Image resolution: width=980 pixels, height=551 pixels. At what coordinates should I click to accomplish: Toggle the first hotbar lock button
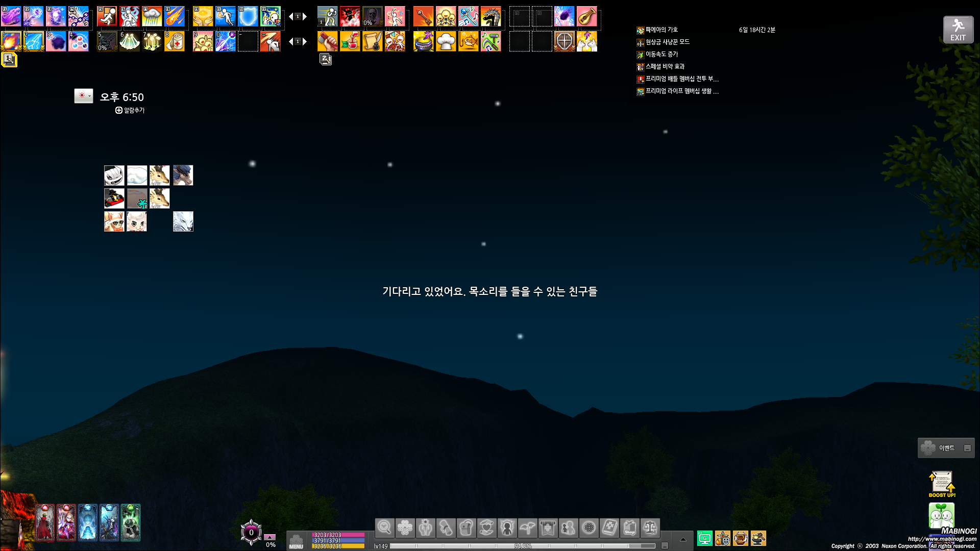pyautogui.click(x=9, y=60)
